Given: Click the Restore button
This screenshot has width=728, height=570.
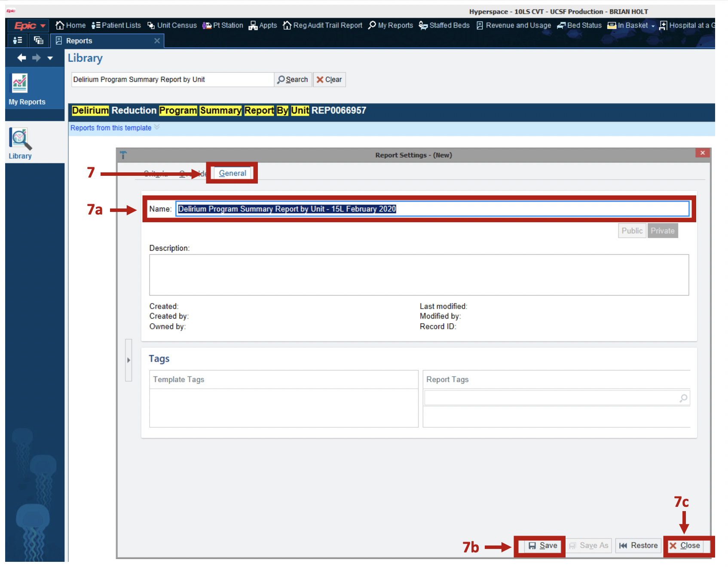Looking at the screenshot, I should click(x=638, y=545).
